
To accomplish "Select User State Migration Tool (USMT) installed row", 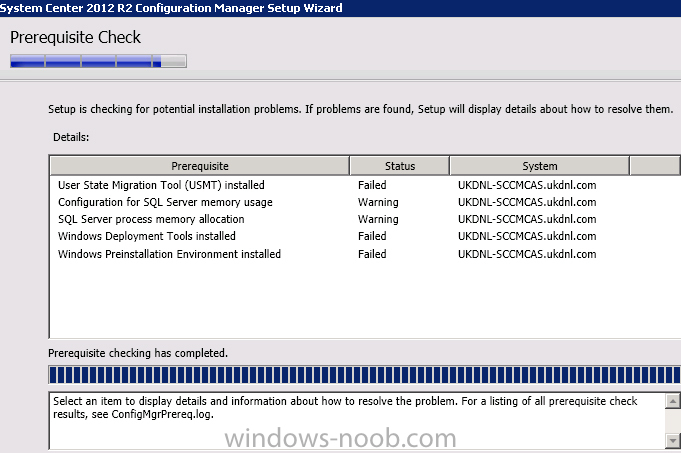I will pyautogui.click(x=365, y=185).
